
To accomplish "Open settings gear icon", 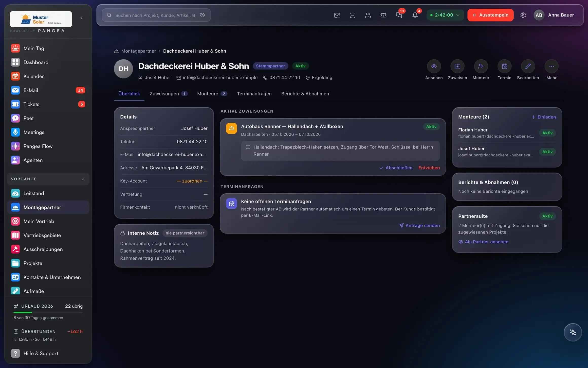I will pyautogui.click(x=523, y=15).
